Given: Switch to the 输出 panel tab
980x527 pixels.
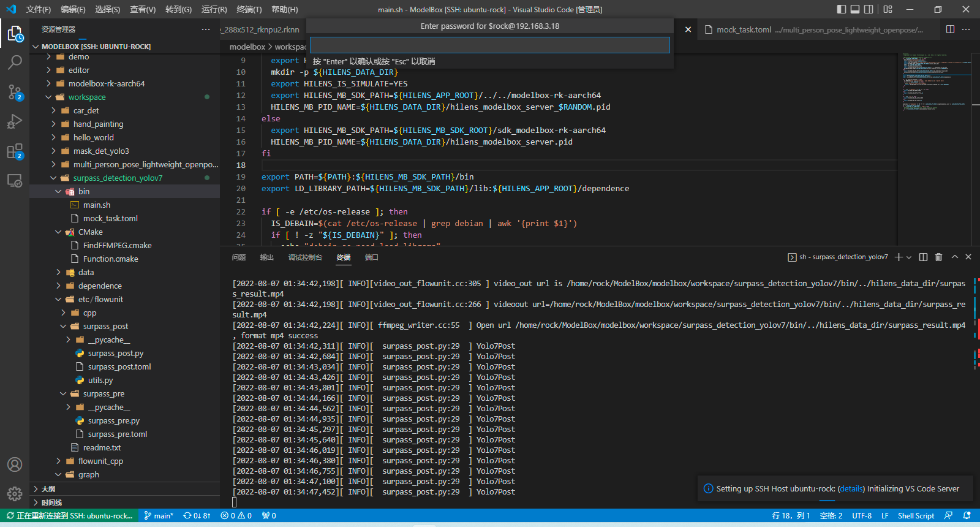Looking at the screenshot, I should 266,257.
